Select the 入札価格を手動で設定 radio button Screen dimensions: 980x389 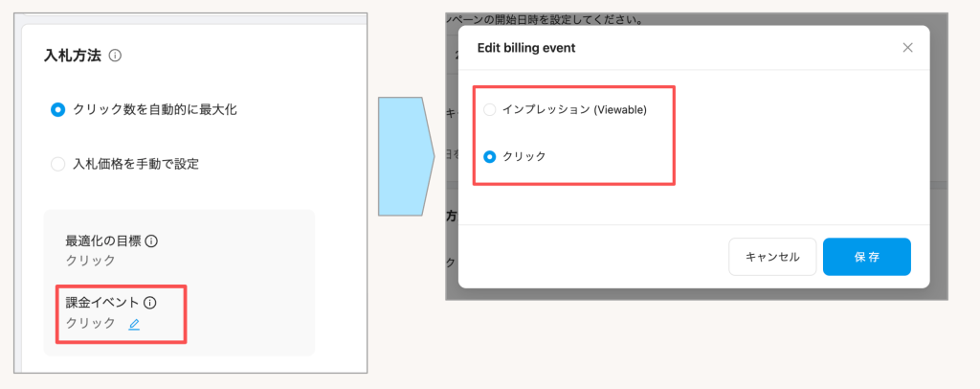[x=57, y=164]
